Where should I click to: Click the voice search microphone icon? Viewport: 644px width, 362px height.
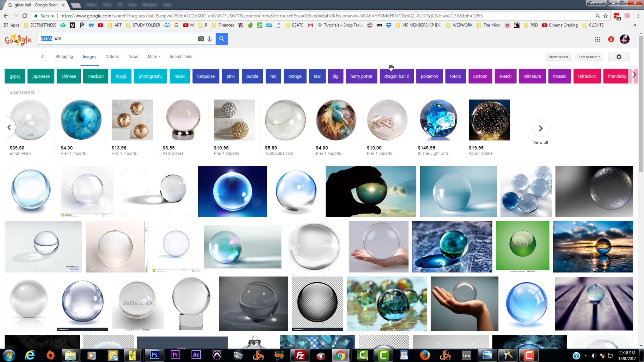[x=210, y=39]
